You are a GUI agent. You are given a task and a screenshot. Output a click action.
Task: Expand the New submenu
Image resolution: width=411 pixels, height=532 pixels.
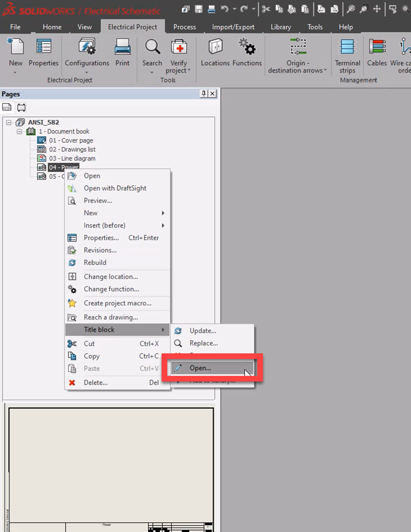coord(117,213)
